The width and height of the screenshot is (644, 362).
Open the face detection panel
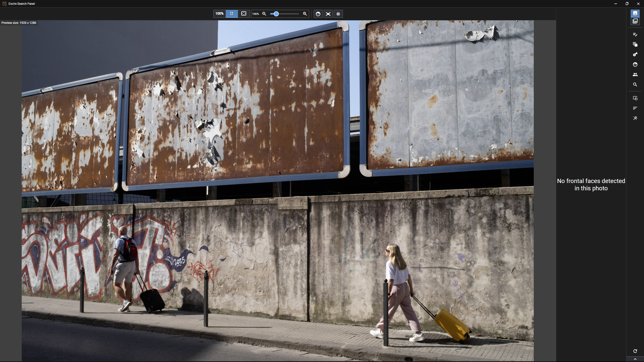pyautogui.click(x=635, y=65)
